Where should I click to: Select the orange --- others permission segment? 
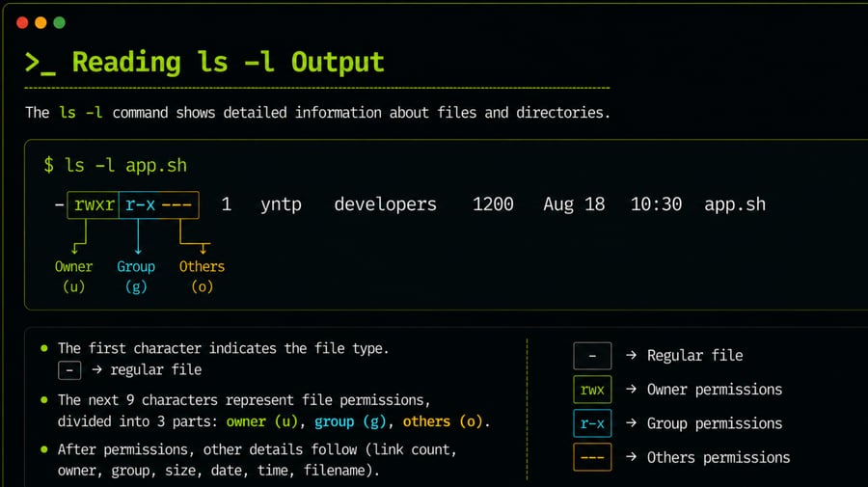point(178,204)
